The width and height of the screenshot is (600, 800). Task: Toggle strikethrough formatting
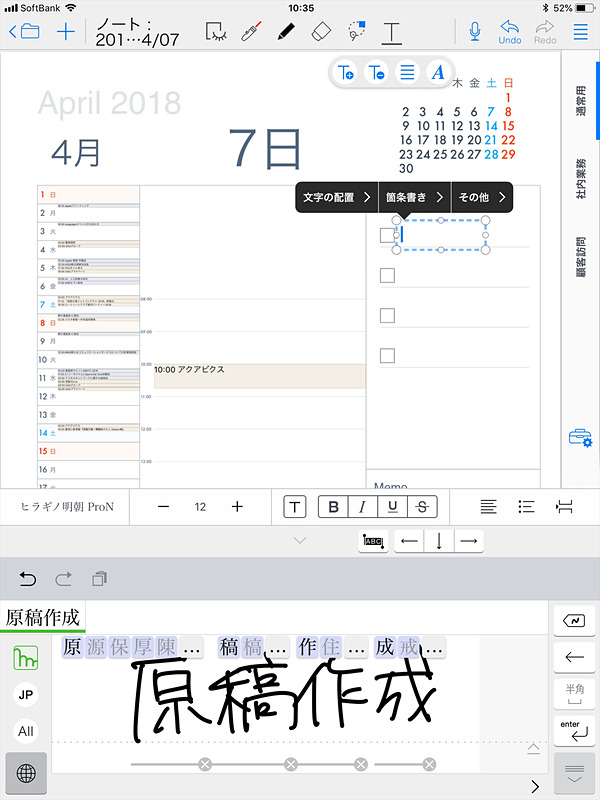[x=422, y=507]
